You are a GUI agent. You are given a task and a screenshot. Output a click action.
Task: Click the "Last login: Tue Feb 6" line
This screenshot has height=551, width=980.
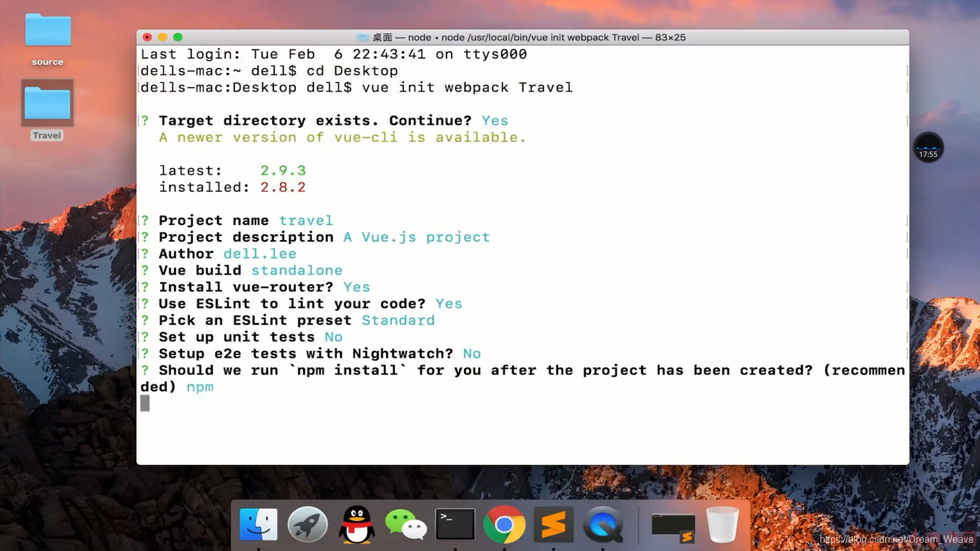[334, 54]
